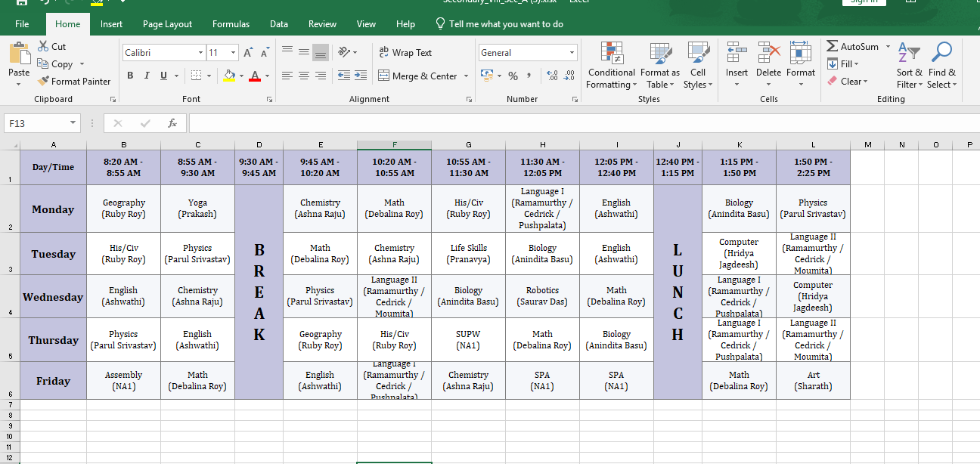980x464 pixels.
Task: Activate the Format Painter brush
Action: tap(43, 81)
